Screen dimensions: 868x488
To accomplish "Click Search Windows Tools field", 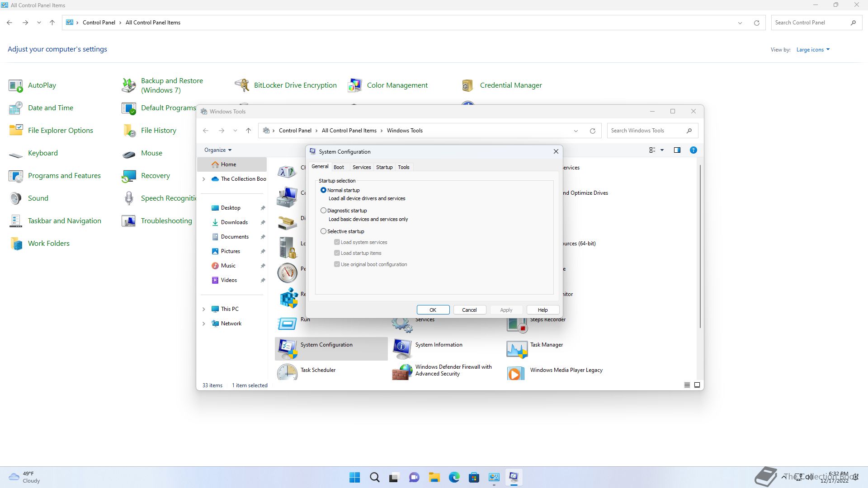I will coord(652,131).
